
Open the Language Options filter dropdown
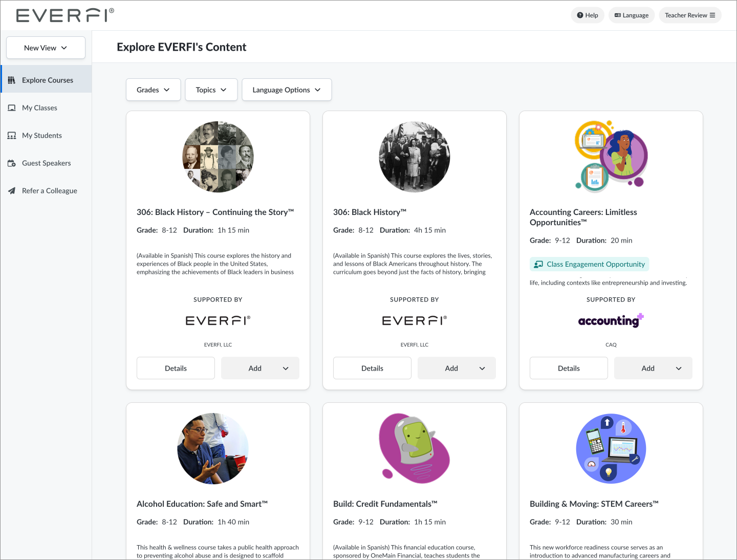pyautogui.click(x=287, y=90)
